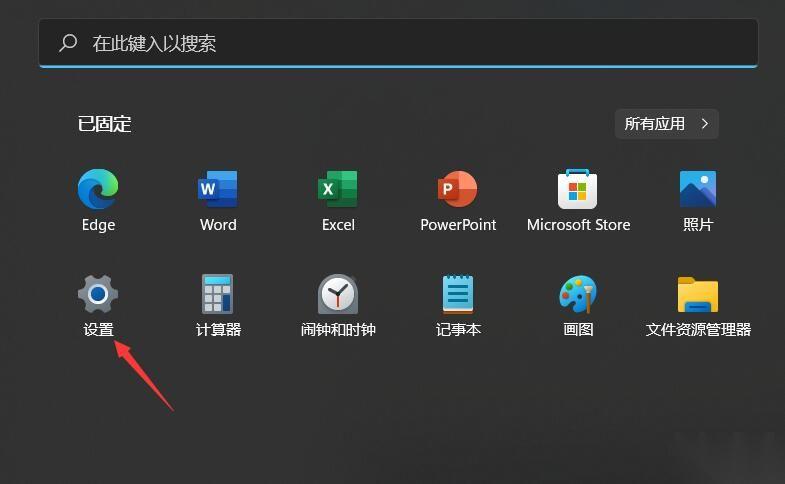Viewport: 785px width, 484px height.
Task: Click the Microsoft Store text label
Action: tap(578, 225)
